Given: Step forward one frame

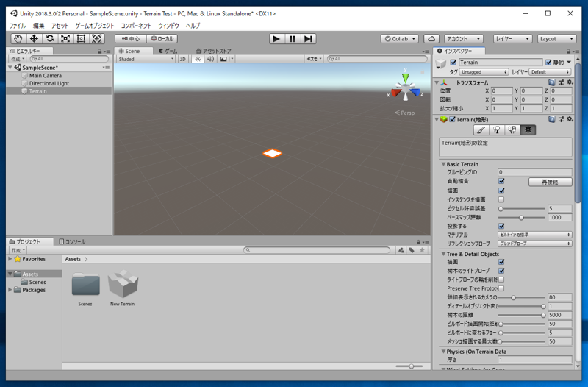Looking at the screenshot, I should pos(308,39).
